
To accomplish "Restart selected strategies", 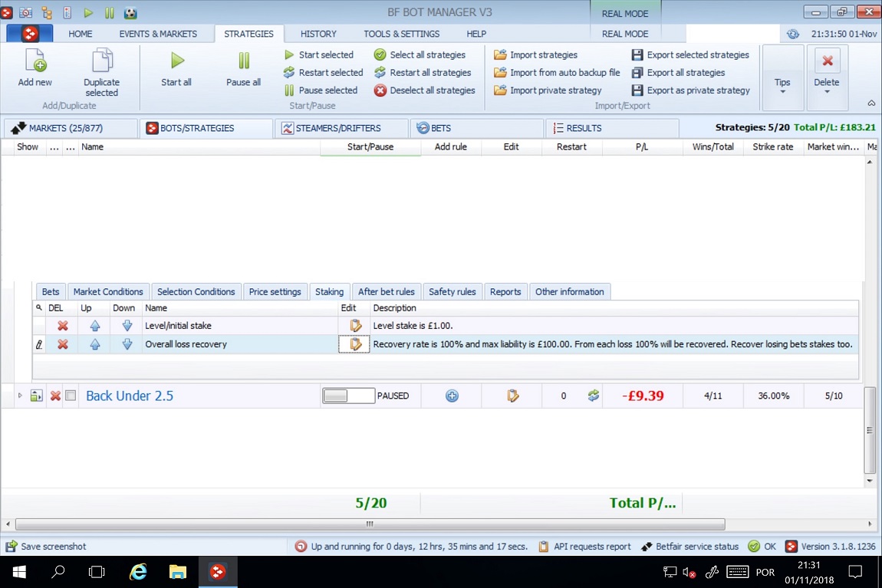I will pos(324,73).
